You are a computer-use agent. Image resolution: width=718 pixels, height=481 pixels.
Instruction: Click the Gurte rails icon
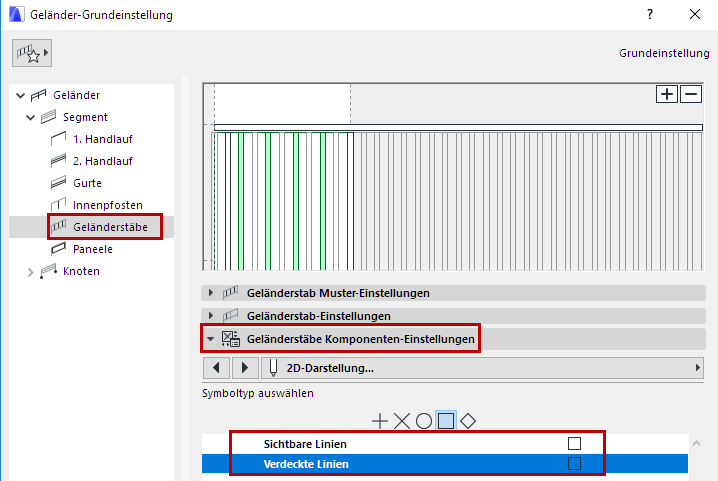(59, 183)
